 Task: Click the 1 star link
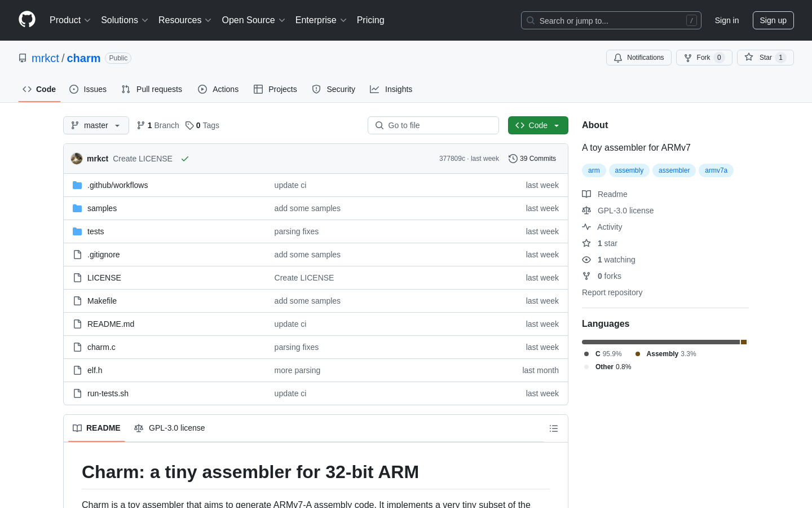pyautogui.click(x=607, y=243)
